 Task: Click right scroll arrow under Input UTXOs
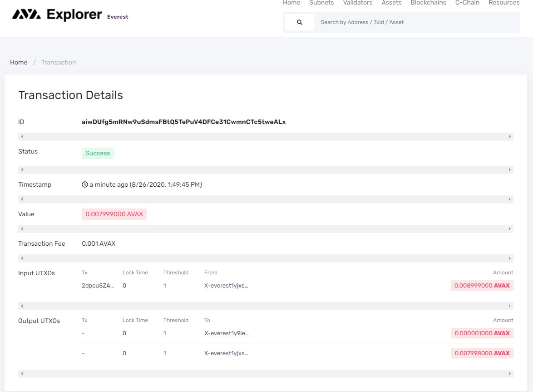[509, 306]
